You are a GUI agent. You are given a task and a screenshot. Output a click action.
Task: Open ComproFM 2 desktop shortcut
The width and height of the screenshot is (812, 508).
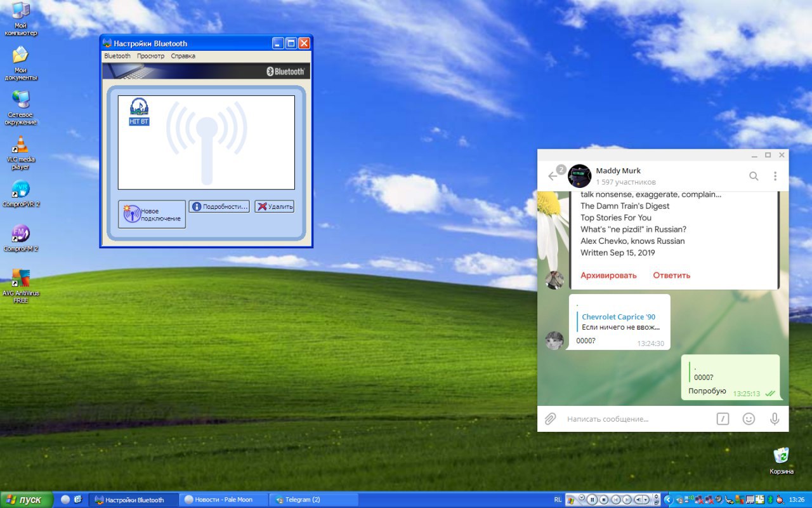[x=21, y=238]
